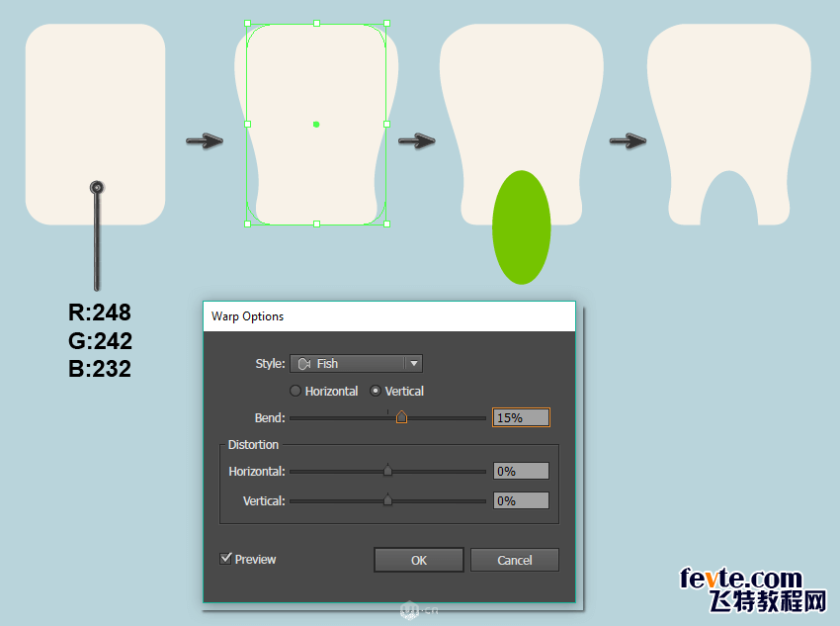Image resolution: width=840 pixels, height=626 pixels.
Task: Cancel the Warp Options dialog
Action: point(514,560)
